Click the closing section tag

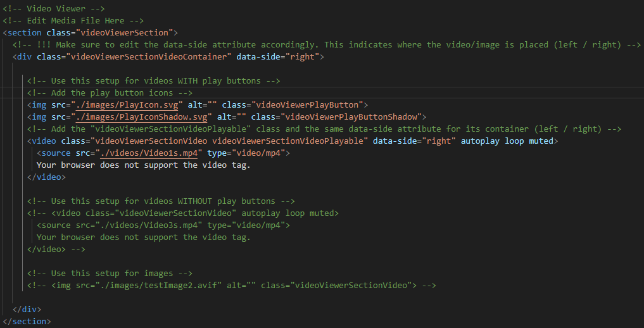[x=27, y=321]
